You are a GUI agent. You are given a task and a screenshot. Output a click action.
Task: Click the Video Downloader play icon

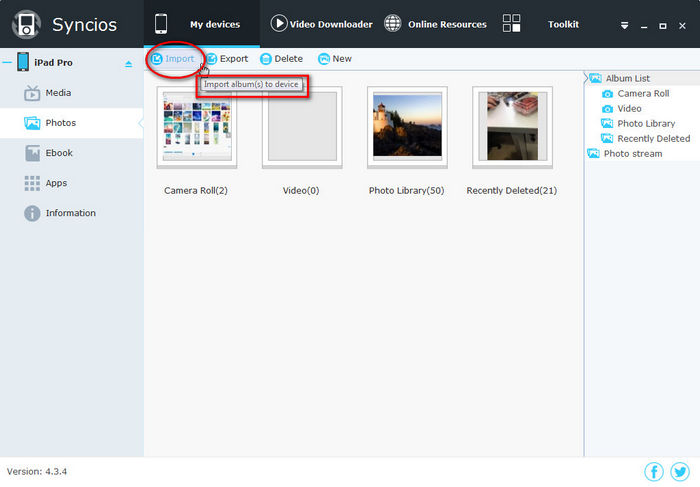point(279,23)
